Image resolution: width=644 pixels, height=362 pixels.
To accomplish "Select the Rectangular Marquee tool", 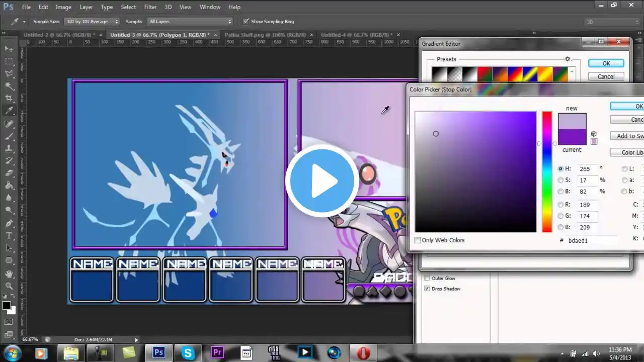I will [9, 61].
